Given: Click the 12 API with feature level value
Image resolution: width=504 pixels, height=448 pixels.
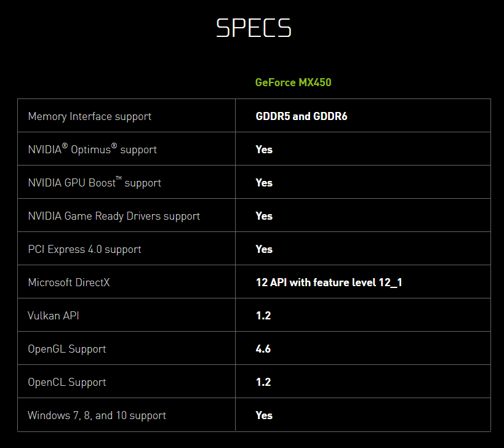Looking at the screenshot, I should point(329,282).
